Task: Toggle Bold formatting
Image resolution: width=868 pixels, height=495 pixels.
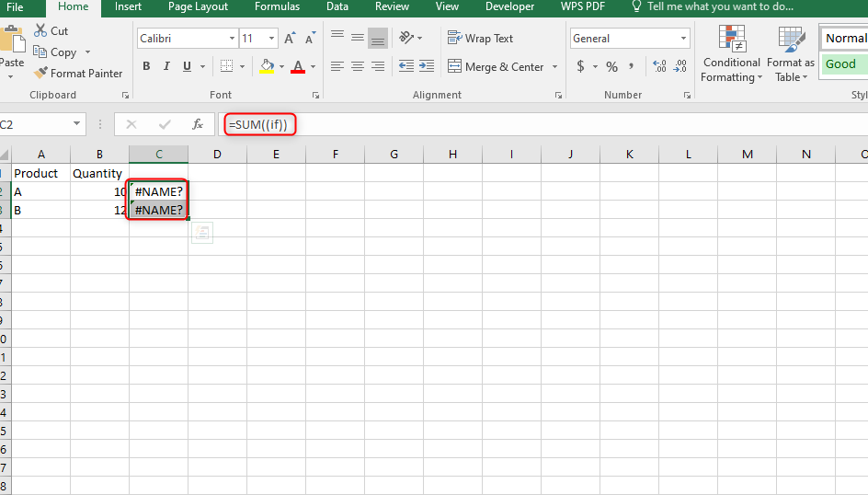Action: tap(146, 66)
